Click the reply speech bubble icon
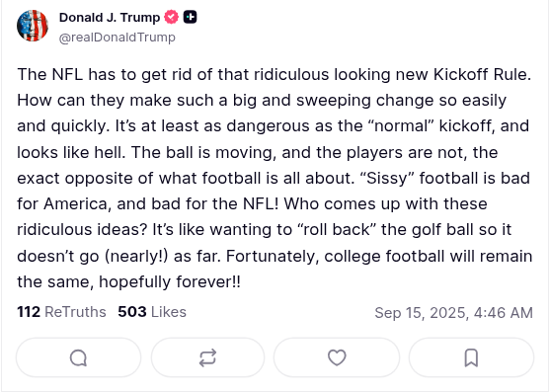The image size is (550, 392). [78, 358]
